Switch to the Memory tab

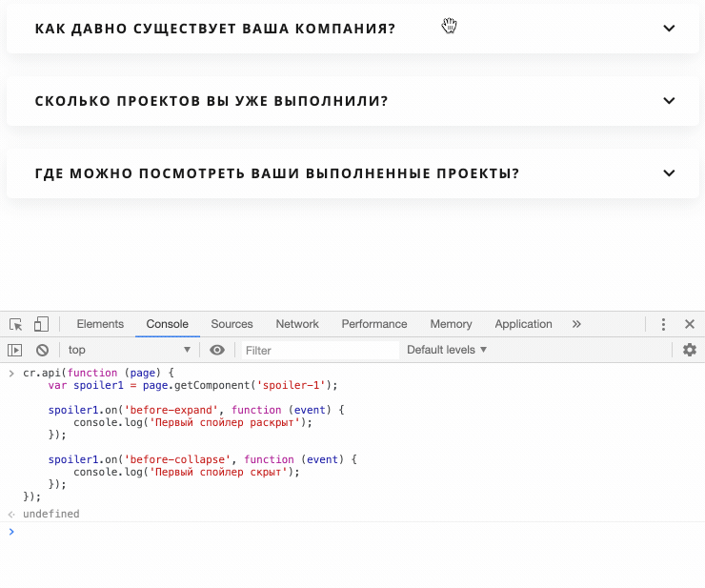coord(451,324)
